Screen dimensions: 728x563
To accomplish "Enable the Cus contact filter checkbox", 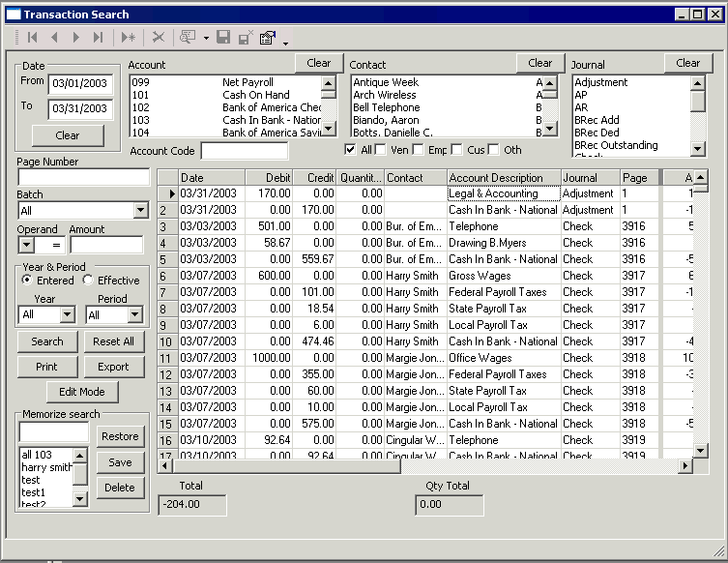I will (457, 150).
